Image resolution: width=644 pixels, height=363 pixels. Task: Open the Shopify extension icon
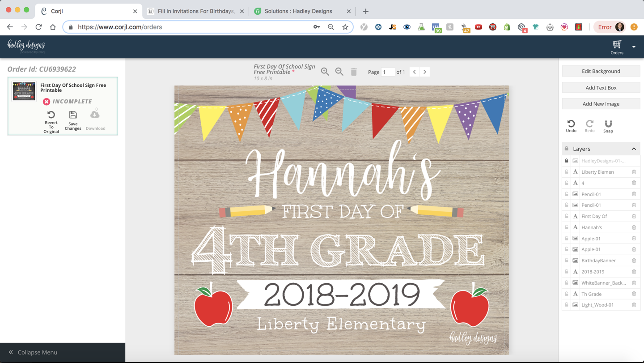pyautogui.click(x=507, y=27)
